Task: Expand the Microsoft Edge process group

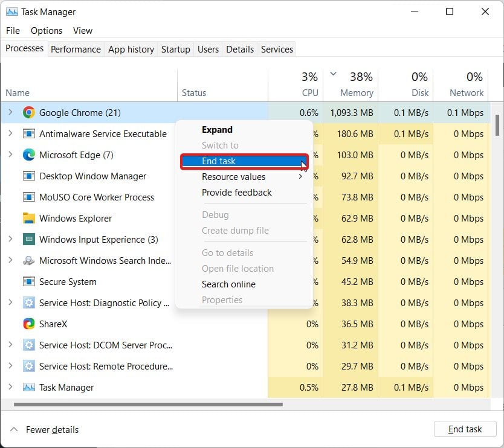Action: [10, 155]
